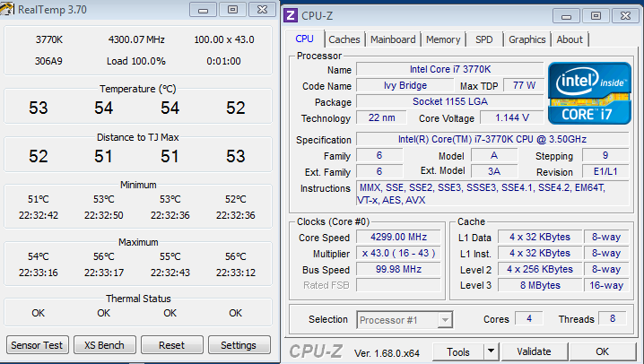Viewport: 644px width, 364px height.
Task: Click the Code Name value Ivy Bridge
Action: (x=405, y=85)
